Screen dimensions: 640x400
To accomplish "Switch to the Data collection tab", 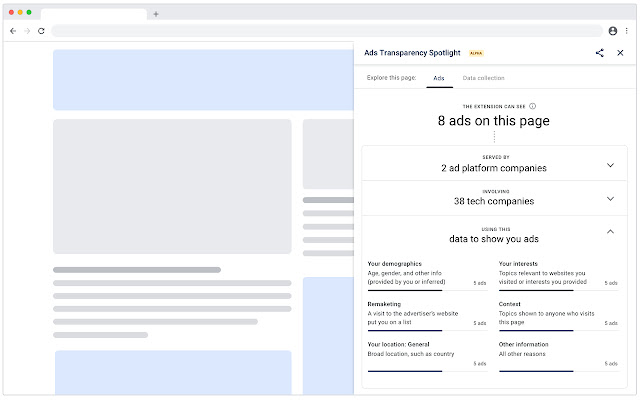I will (x=483, y=78).
